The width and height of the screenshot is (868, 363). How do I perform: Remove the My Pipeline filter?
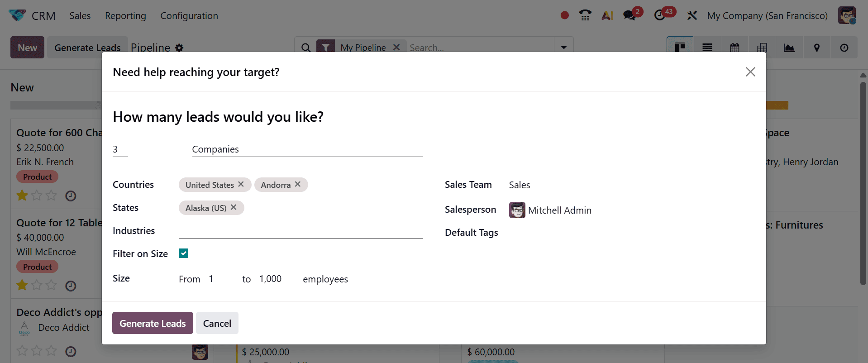(396, 47)
